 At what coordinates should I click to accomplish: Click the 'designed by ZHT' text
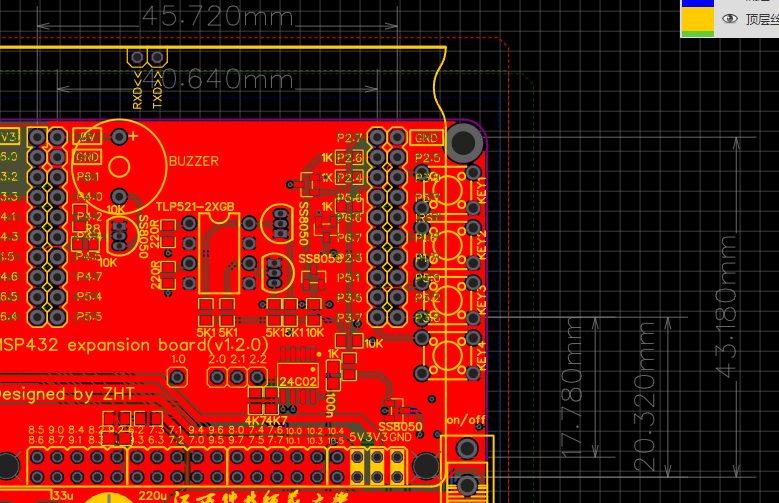click(x=67, y=394)
